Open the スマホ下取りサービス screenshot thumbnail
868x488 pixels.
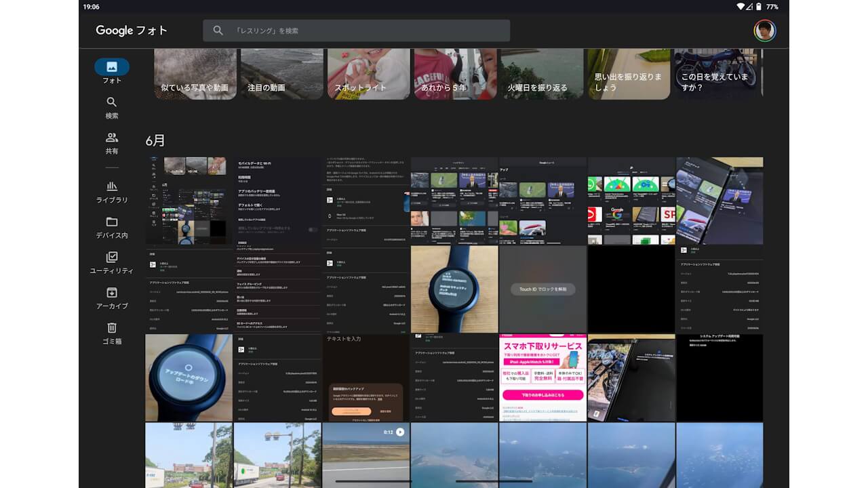click(542, 378)
